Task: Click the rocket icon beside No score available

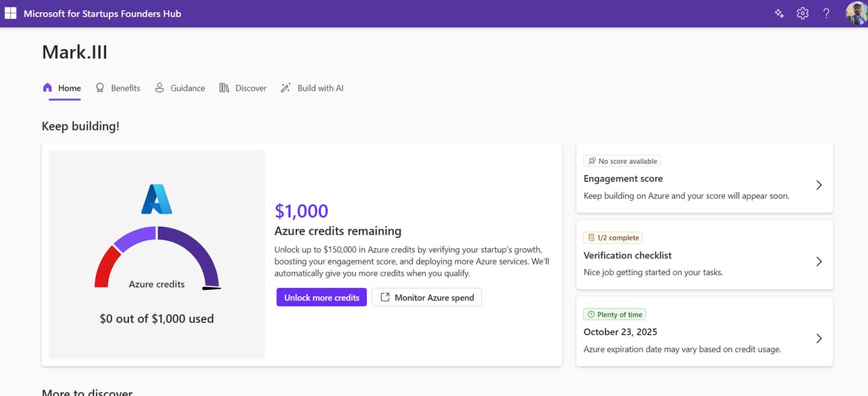Action: (592, 161)
